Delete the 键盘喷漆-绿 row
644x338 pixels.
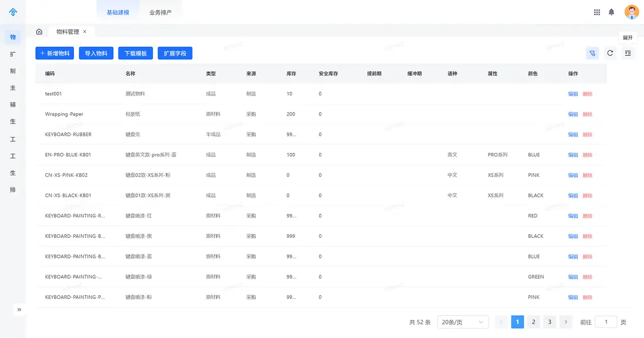(x=587, y=277)
